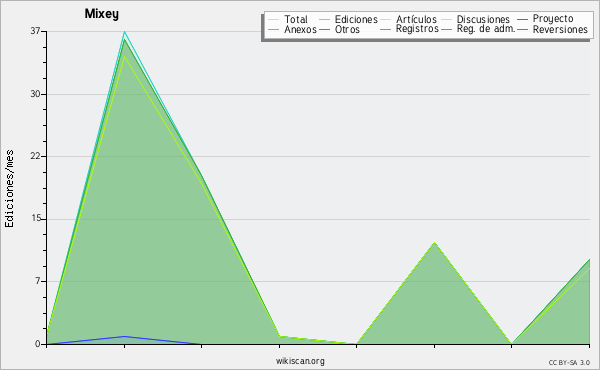Click the red Reversiones color line swatch
This screenshot has width=600, height=370.
pyautogui.click(x=522, y=29)
